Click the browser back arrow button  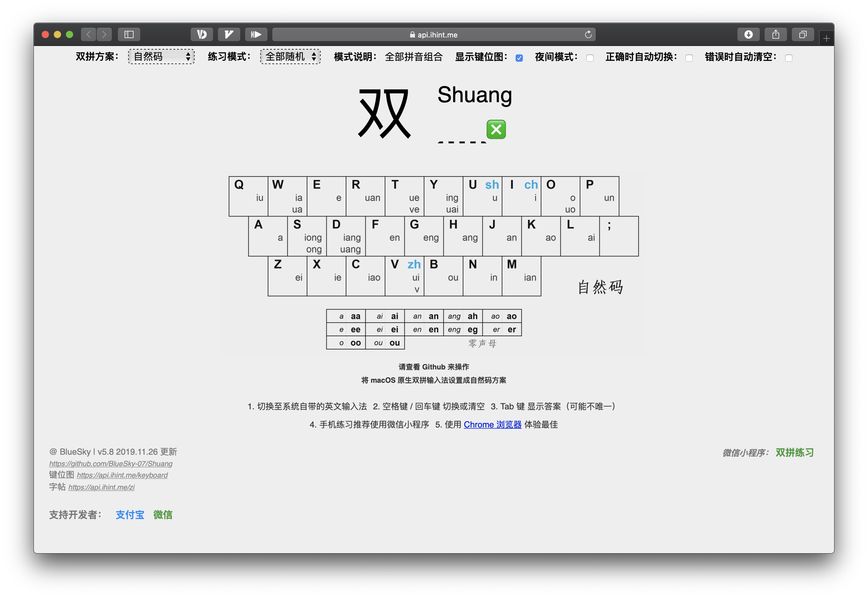pos(88,34)
